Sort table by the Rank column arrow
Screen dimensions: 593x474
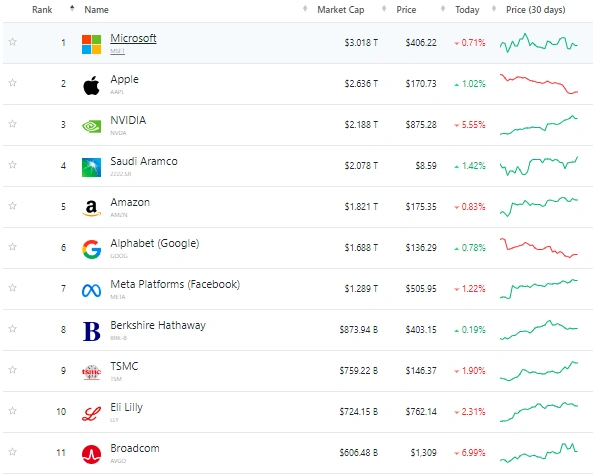(72, 8)
